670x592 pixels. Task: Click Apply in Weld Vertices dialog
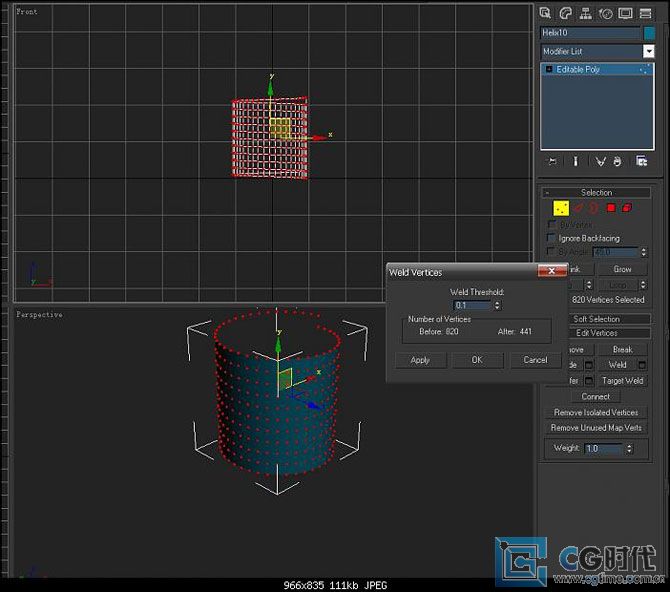click(420, 360)
